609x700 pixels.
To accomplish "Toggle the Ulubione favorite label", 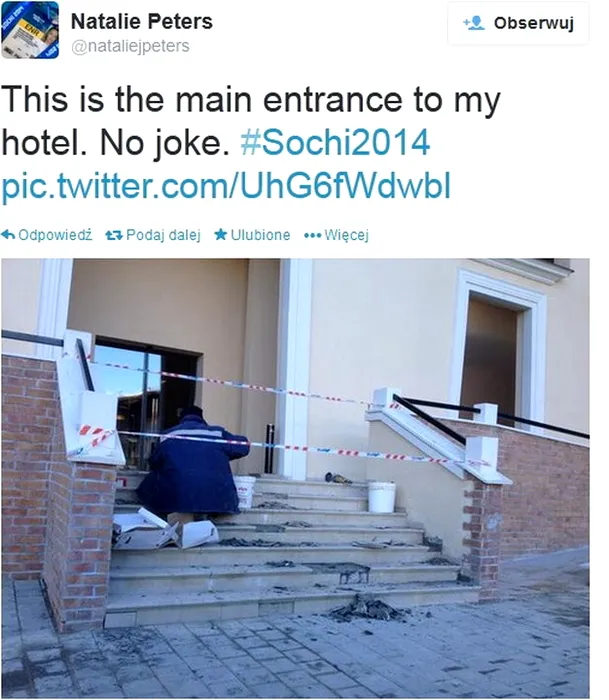I will click(x=260, y=235).
